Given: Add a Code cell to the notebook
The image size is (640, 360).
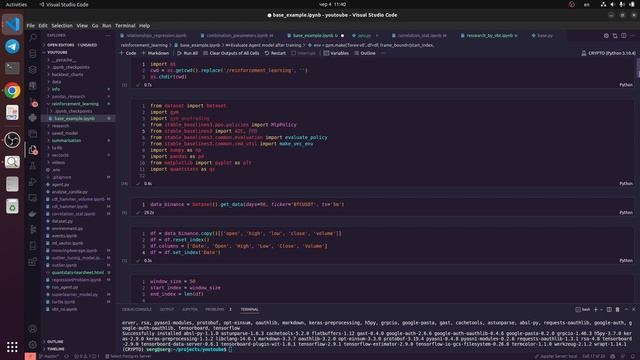Looking at the screenshot, I should point(128,53).
